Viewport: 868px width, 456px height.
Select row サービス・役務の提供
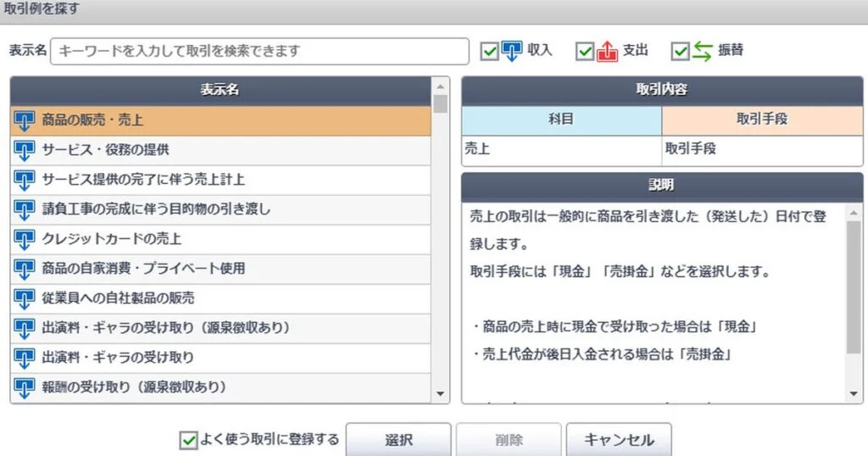tap(220, 151)
